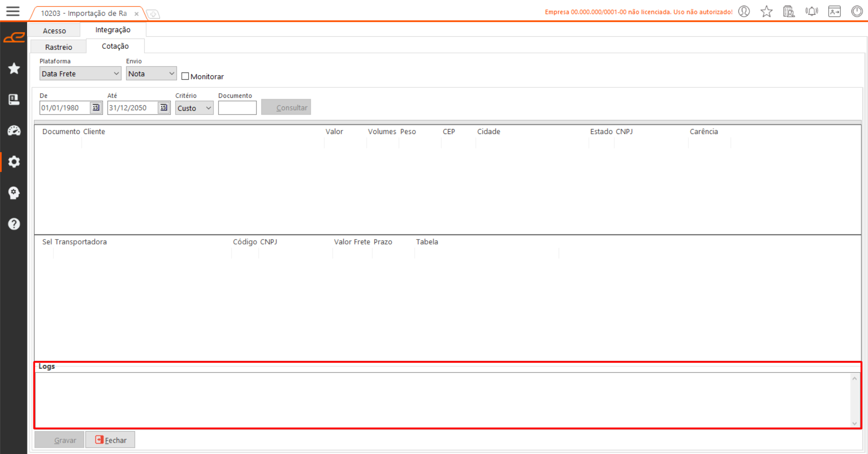
Task: Click the help question mark icon
Action: click(14, 224)
